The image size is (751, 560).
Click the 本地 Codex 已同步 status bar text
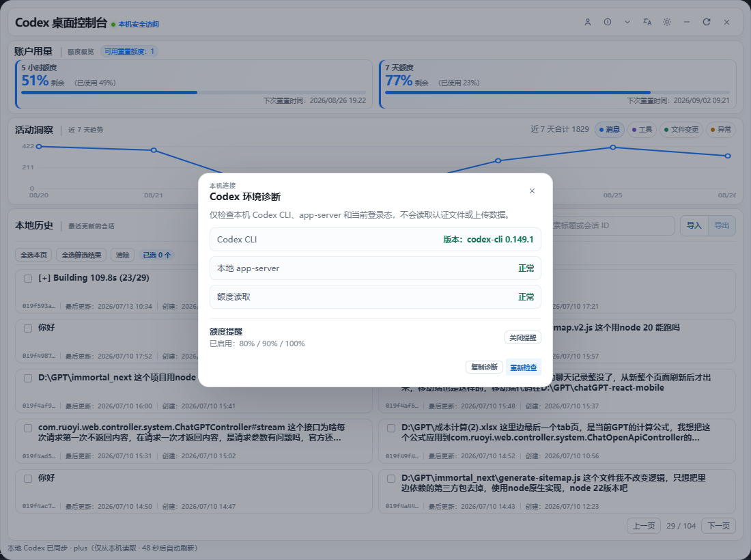pyautogui.click(x=102, y=548)
